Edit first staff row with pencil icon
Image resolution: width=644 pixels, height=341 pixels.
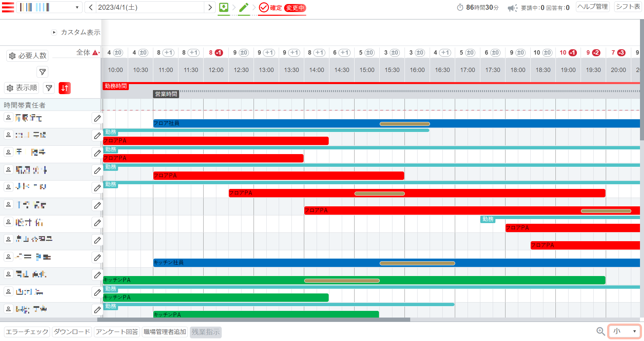coord(97,118)
